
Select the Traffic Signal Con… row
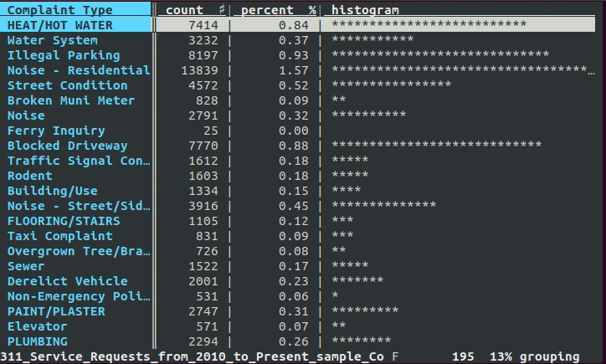[298, 161]
